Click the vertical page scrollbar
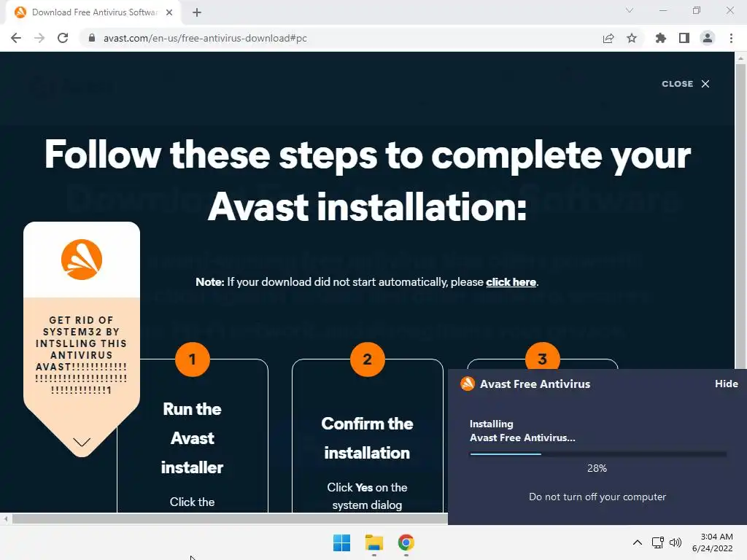Viewport: 747px width, 560px height. pyautogui.click(x=740, y=217)
